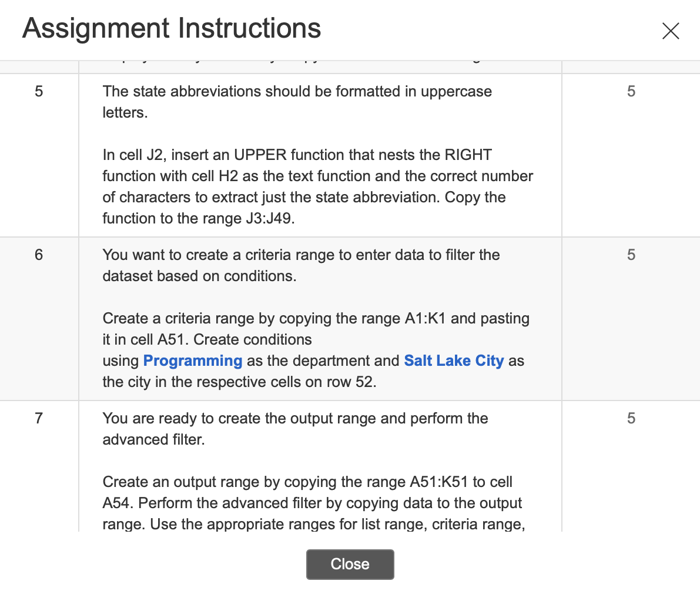This screenshot has height=594, width=700.
Task: Click the highlighted term Programming
Action: [192, 361]
